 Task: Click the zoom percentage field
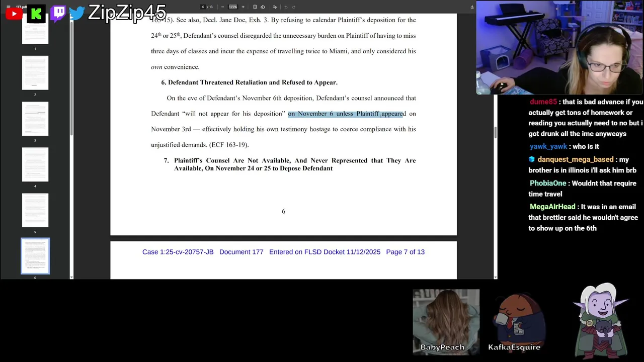click(x=233, y=7)
